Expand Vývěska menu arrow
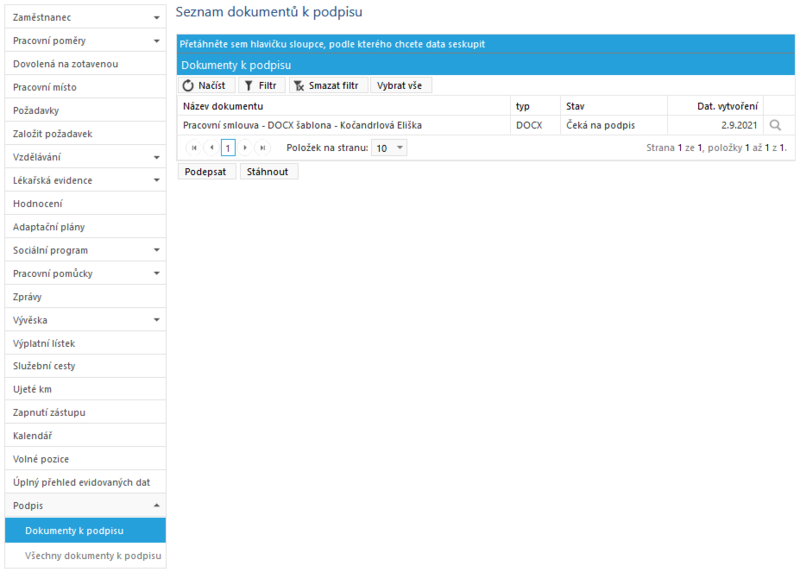800x572 pixels. pos(157,320)
